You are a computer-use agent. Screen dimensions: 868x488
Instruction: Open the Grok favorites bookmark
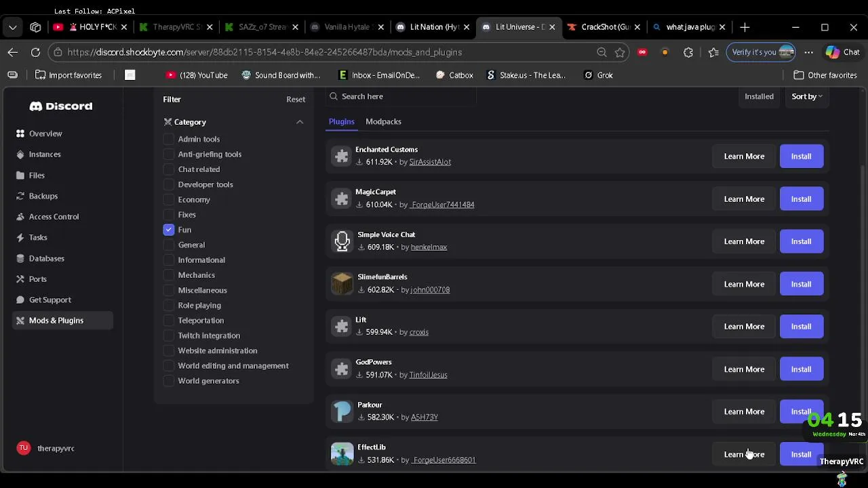599,75
